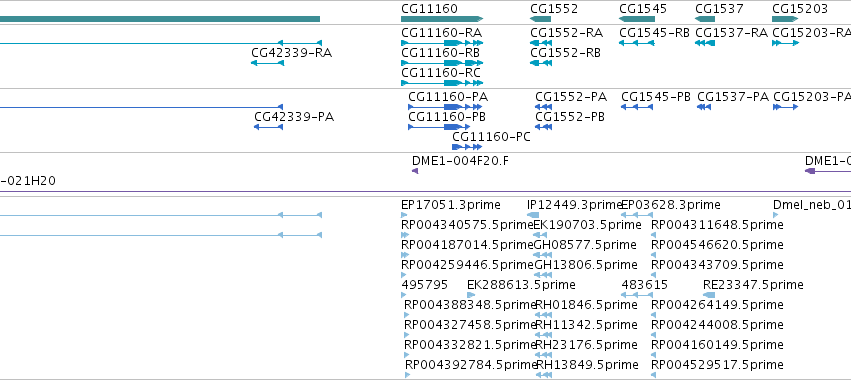This screenshot has width=851, height=380.
Task: Select the CG11160-PC protein glyph
Action: (467, 147)
